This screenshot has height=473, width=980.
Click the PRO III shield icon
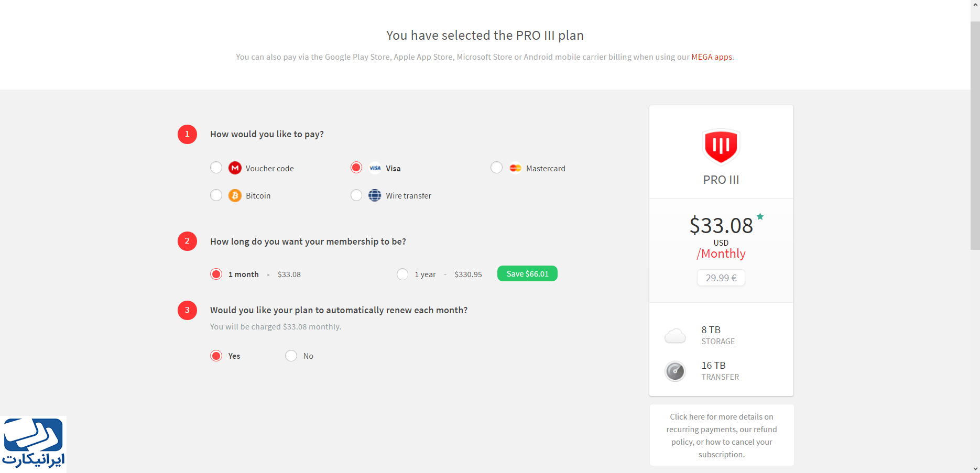(721, 147)
